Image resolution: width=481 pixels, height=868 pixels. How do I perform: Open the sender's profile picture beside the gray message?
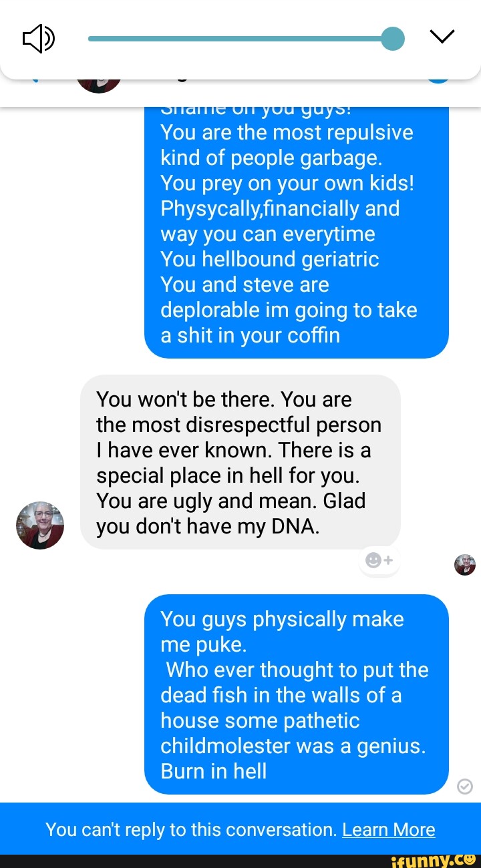(x=40, y=525)
